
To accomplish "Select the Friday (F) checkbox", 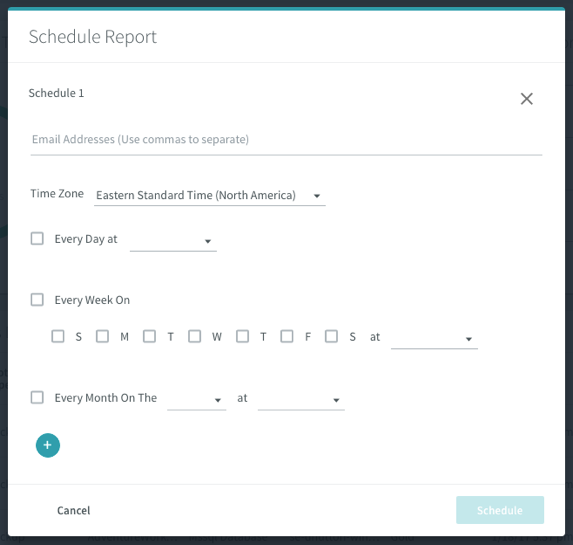I will tap(287, 336).
